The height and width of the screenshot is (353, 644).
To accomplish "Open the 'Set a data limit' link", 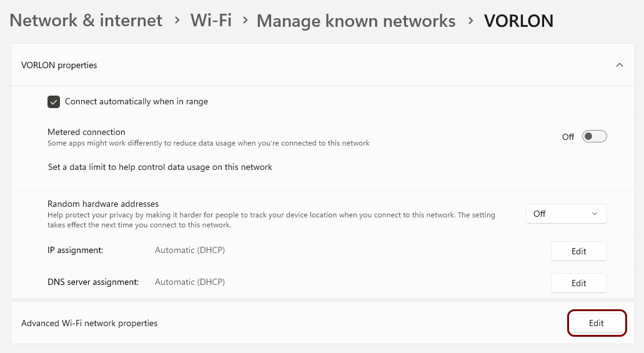I will coord(160,167).
